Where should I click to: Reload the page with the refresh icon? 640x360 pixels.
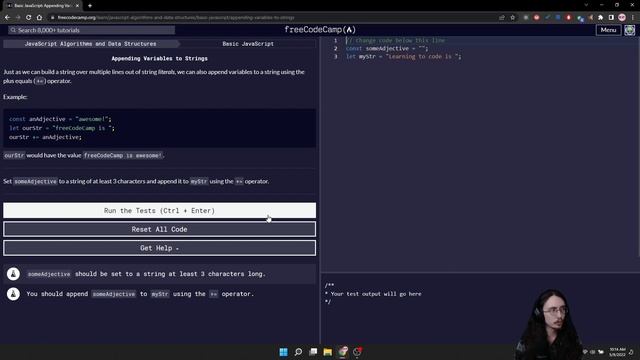pyautogui.click(x=29, y=18)
